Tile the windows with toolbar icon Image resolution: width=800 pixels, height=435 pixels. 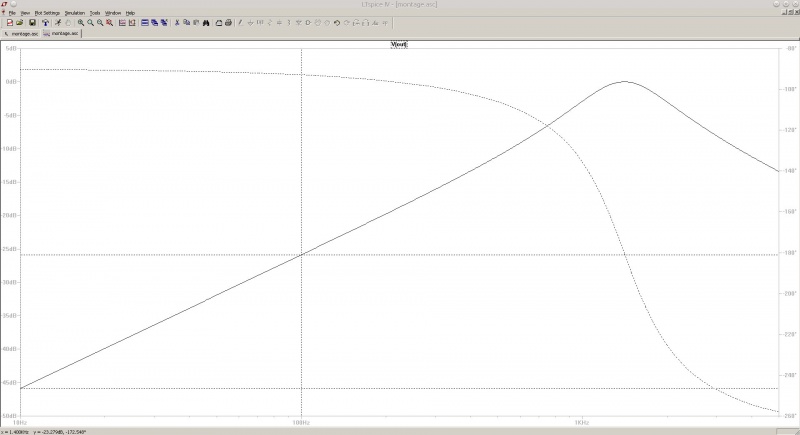coord(145,23)
